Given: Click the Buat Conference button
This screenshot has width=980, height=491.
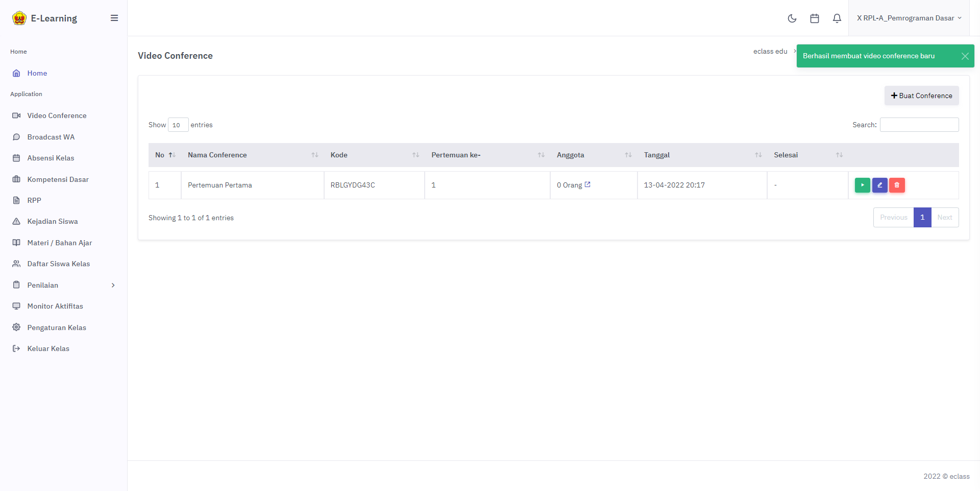Looking at the screenshot, I should tap(921, 96).
